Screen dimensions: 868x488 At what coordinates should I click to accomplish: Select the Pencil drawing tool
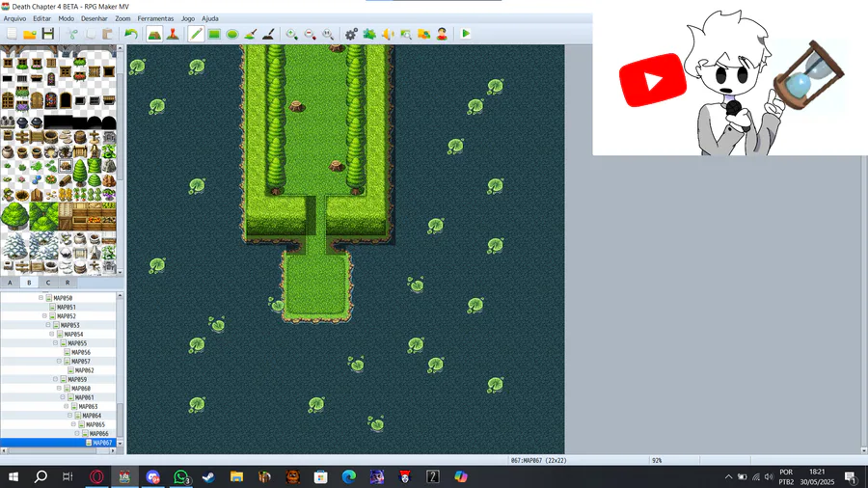[196, 34]
